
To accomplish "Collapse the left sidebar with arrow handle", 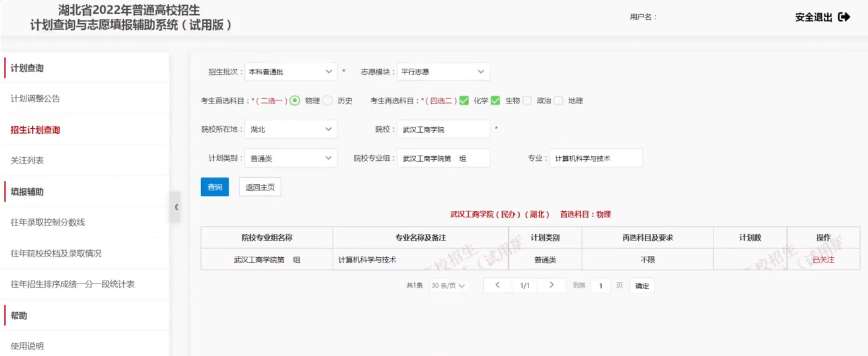I will [x=175, y=207].
